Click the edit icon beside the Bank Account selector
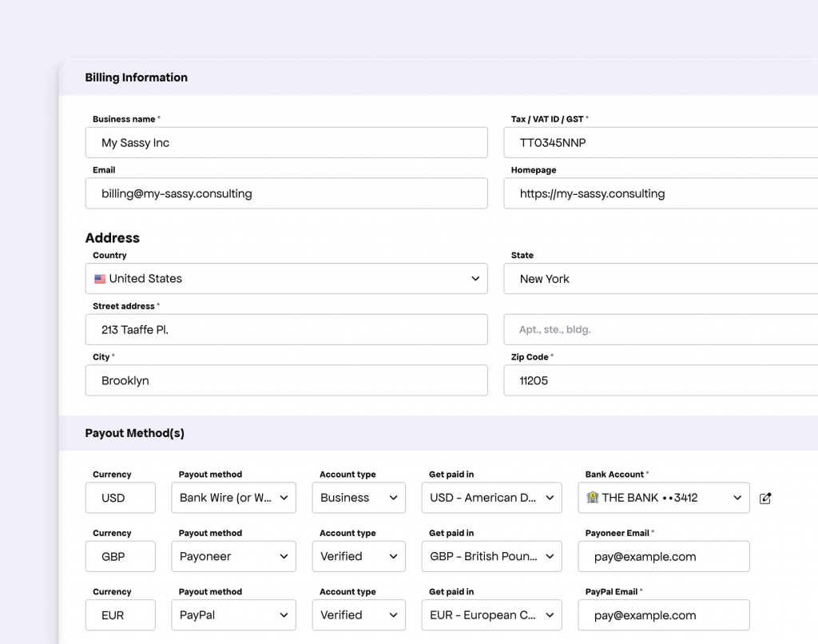 (x=765, y=498)
